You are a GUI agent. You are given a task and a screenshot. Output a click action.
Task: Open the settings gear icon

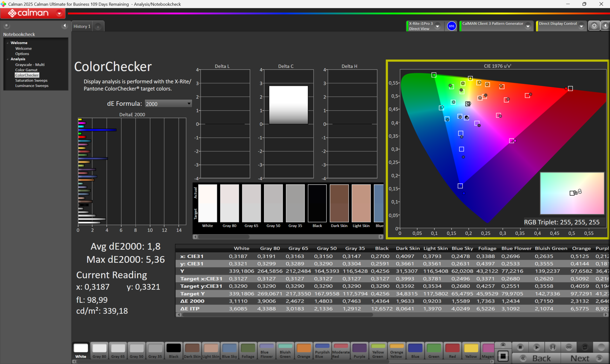(594, 26)
